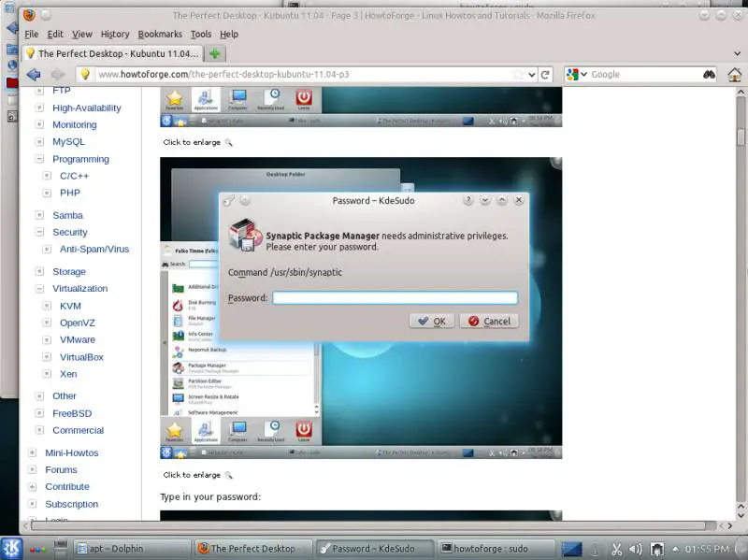Screen dimensions: 748x560
Task: Focus the Password input field
Action: (395, 297)
